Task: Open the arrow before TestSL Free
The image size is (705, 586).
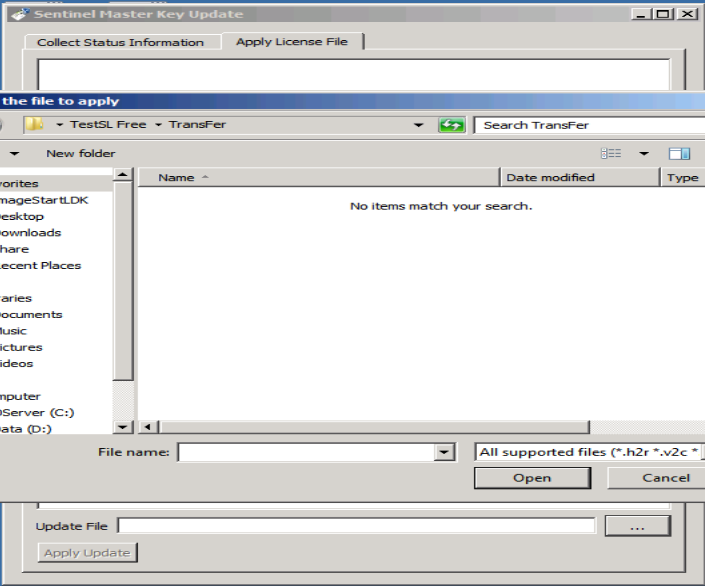Action: [x=59, y=125]
